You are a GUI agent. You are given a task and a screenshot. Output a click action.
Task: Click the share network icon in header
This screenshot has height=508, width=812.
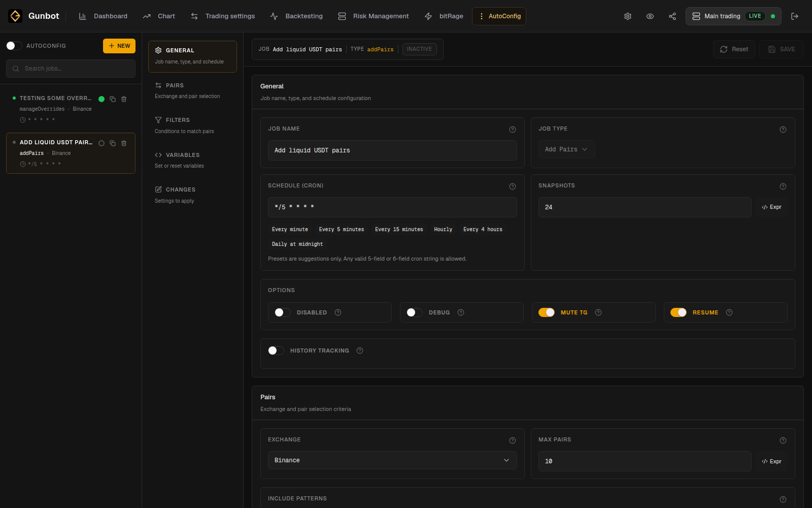(672, 16)
